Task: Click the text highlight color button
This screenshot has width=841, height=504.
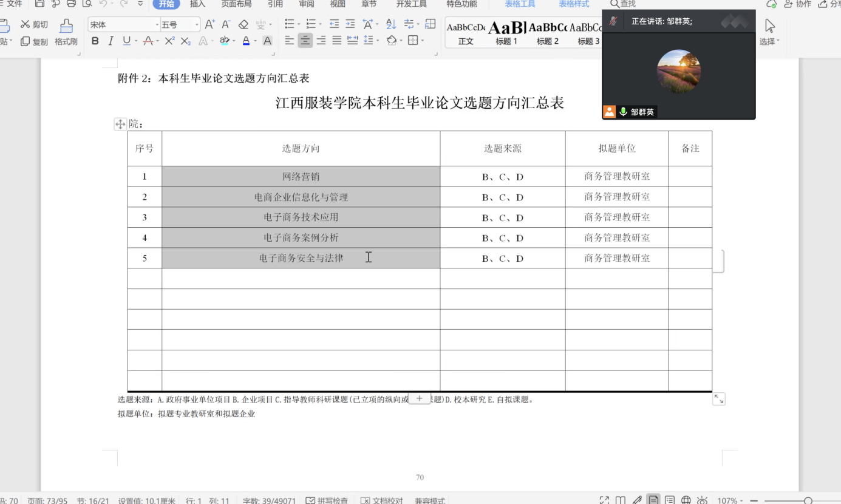Action: 225,41
